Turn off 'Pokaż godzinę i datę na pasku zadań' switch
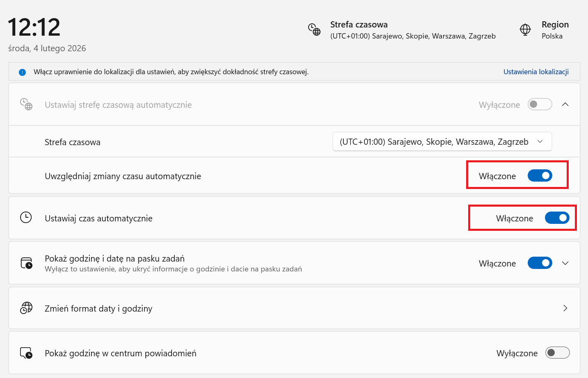588x378 pixels. tap(540, 263)
